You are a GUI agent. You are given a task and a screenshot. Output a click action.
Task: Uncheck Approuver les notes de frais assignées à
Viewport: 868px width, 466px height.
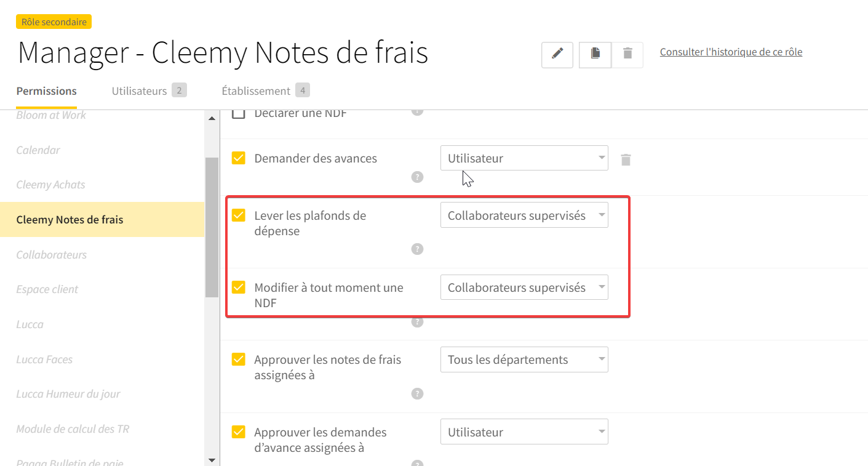pyautogui.click(x=238, y=360)
